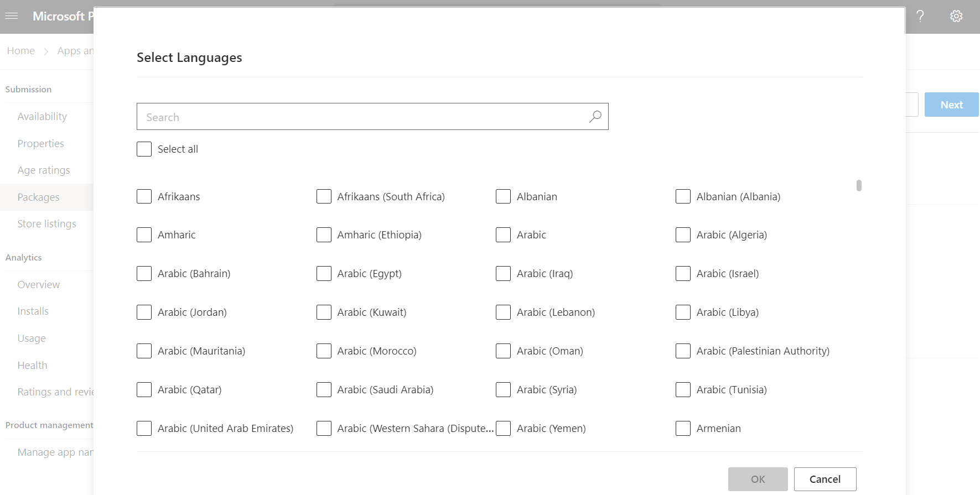Select Arabic (Lebanon) checkbox
Screen dimensions: 980x495
coord(503,312)
